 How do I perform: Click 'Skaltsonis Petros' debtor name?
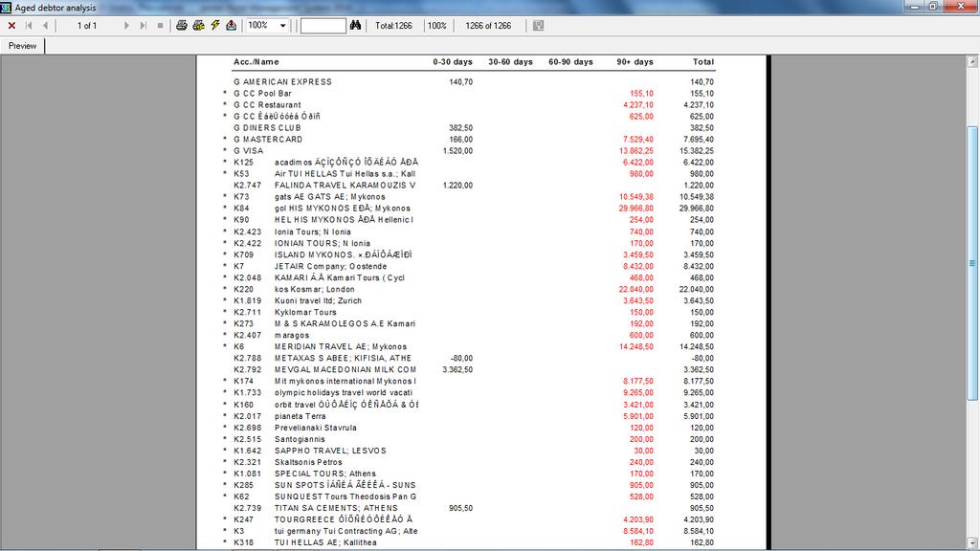click(309, 462)
